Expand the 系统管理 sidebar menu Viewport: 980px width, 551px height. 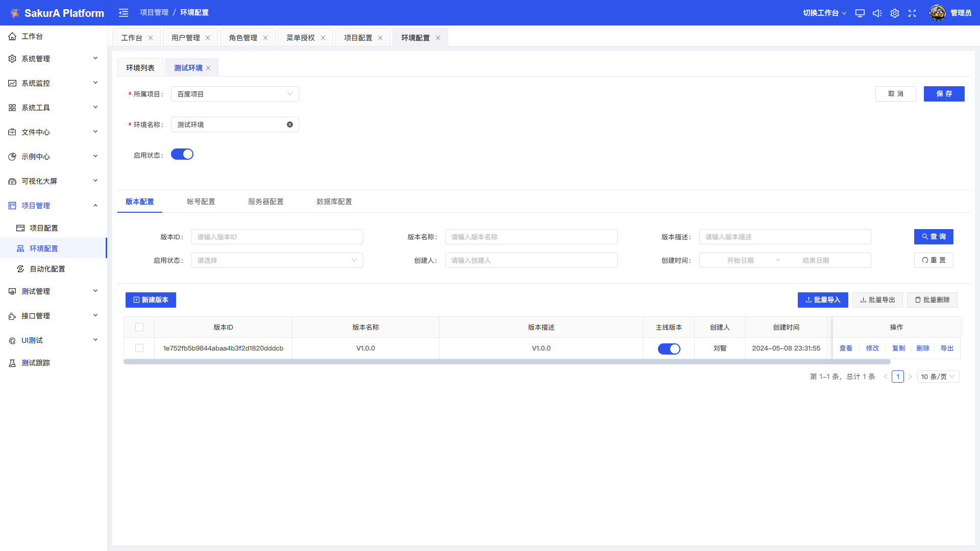tap(54, 59)
